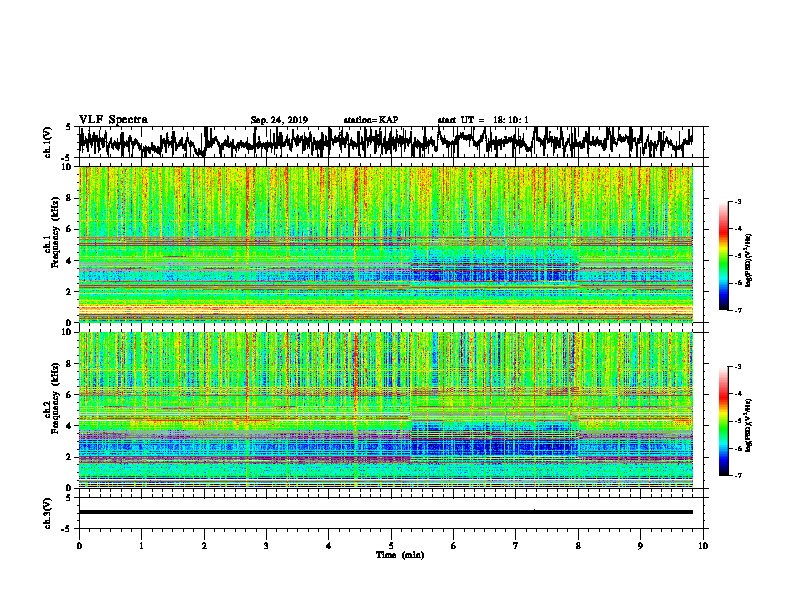Select the "start UT = 18:10:1" text
Screen dimensions: 792x612
click(x=483, y=120)
